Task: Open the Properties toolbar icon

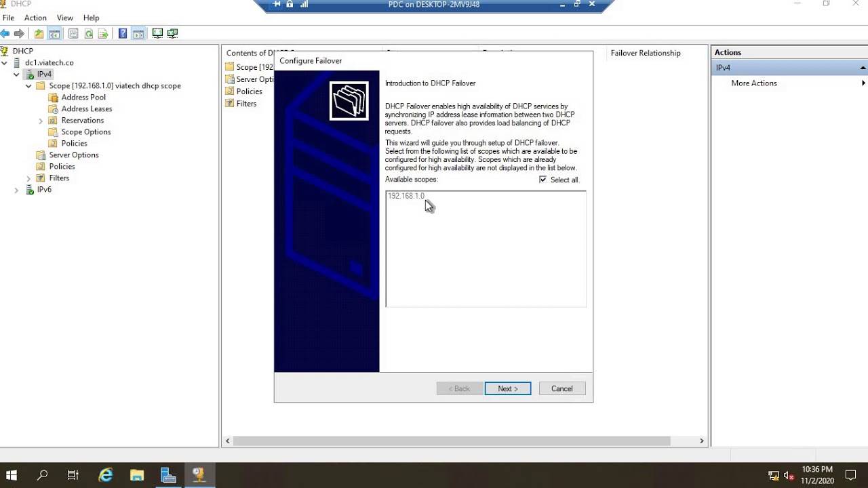Action: tap(73, 33)
